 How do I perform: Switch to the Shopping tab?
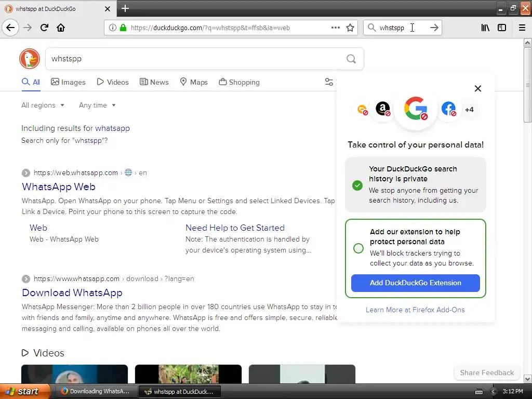click(x=239, y=82)
